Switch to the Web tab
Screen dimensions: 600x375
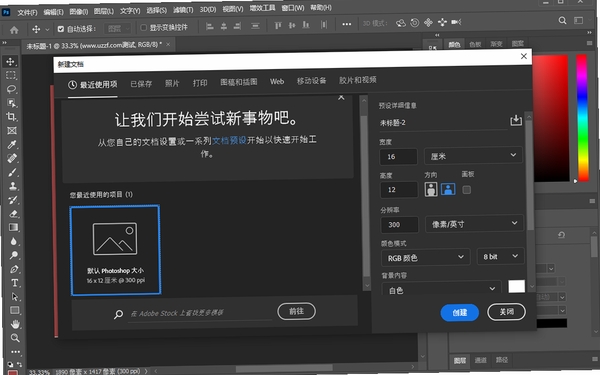click(277, 81)
